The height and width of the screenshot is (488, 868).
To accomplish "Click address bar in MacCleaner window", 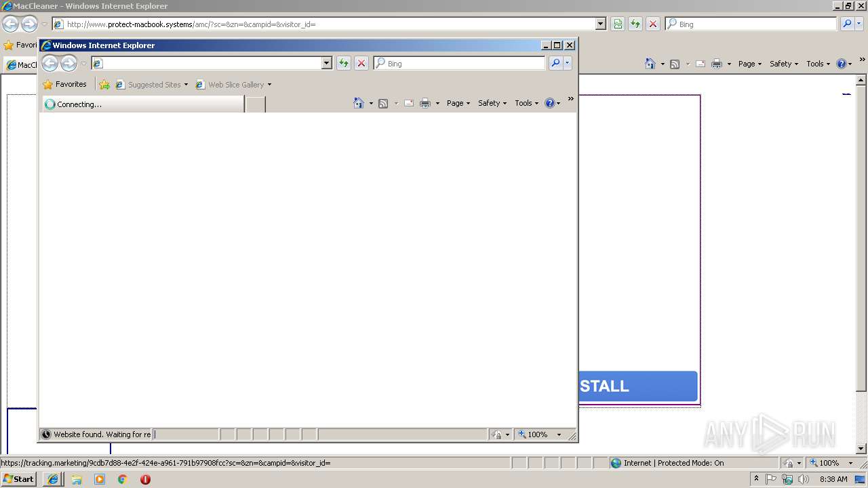I will coord(324,24).
